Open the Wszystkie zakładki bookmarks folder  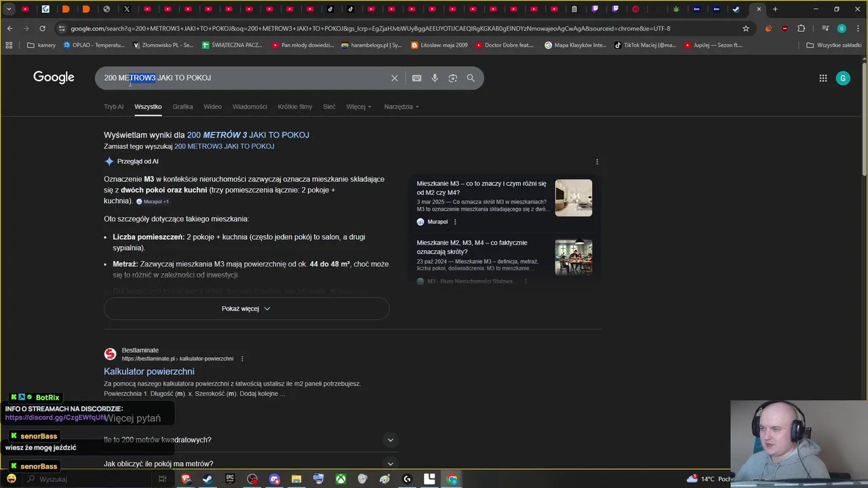[834, 45]
